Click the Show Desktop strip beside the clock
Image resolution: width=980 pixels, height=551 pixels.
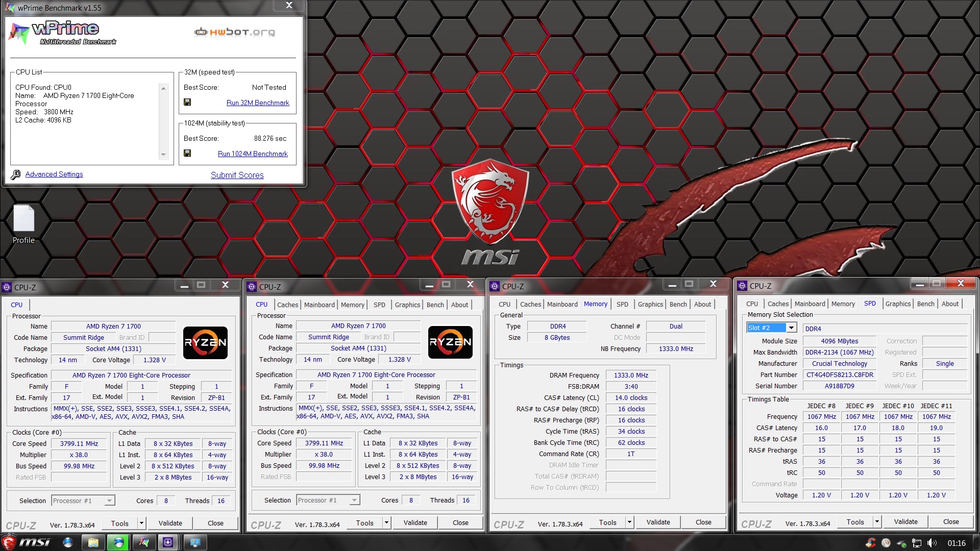coord(976,542)
